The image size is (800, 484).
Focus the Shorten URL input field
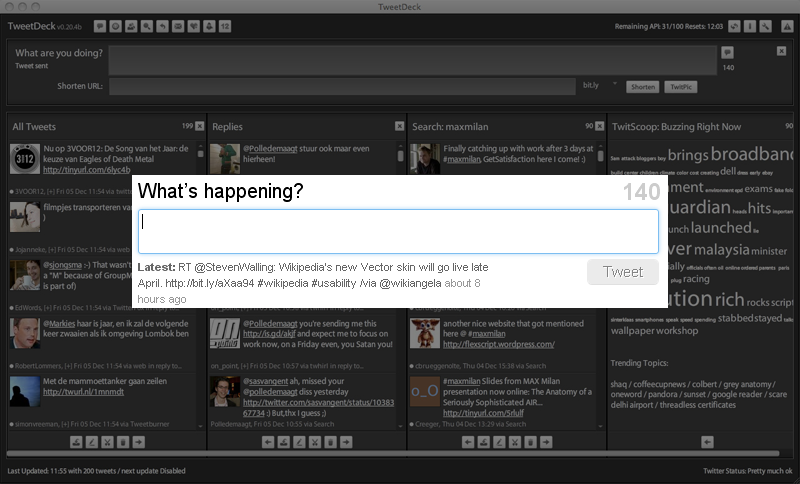point(342,86)
